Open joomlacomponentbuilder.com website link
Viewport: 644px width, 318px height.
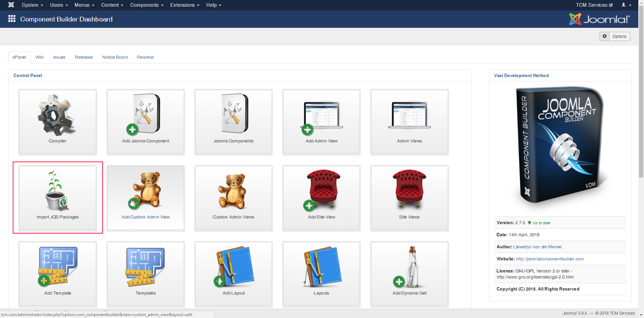pyautogui.click(x=550, y=259)
